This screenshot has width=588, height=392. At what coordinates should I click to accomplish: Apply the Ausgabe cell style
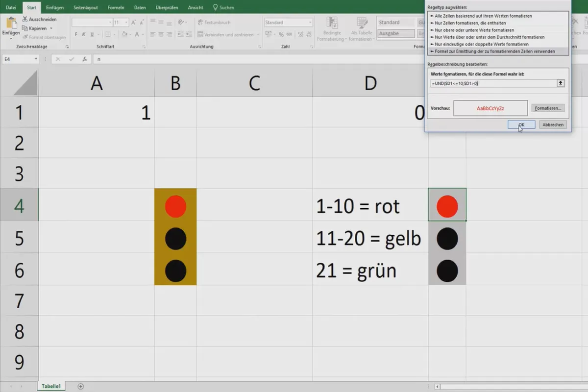(395, 33)
